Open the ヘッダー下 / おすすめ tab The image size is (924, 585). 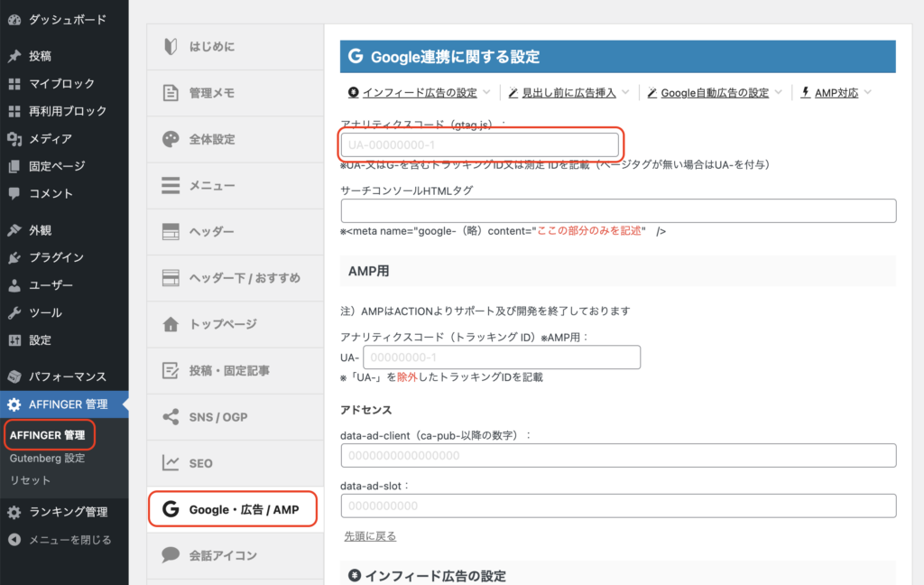click(x=236, y=278)
